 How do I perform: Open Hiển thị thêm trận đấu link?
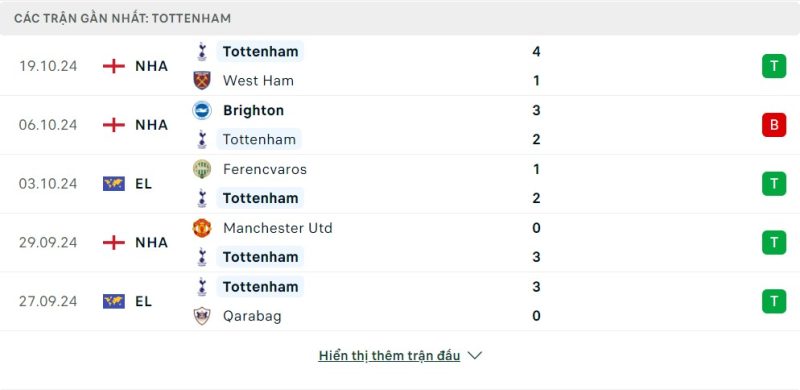tap(389, 356)
